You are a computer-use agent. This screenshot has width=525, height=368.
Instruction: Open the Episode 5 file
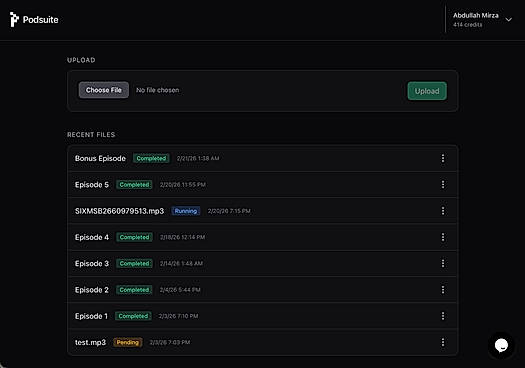92,185
